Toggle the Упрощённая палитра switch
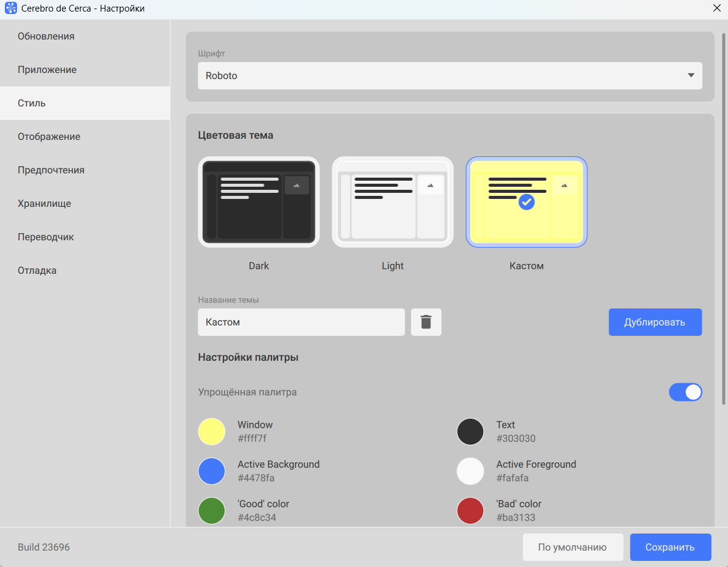Viewport: 728px width, 567px height. [x=685, y=392]
